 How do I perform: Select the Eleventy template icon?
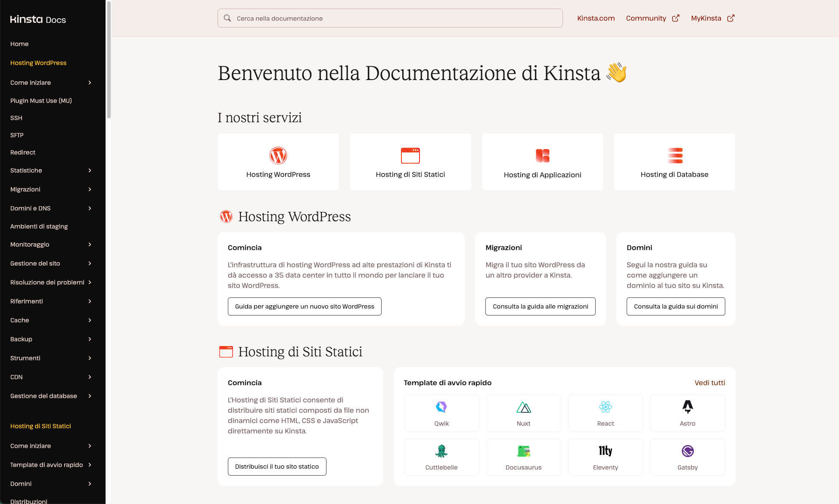point(605,451)
